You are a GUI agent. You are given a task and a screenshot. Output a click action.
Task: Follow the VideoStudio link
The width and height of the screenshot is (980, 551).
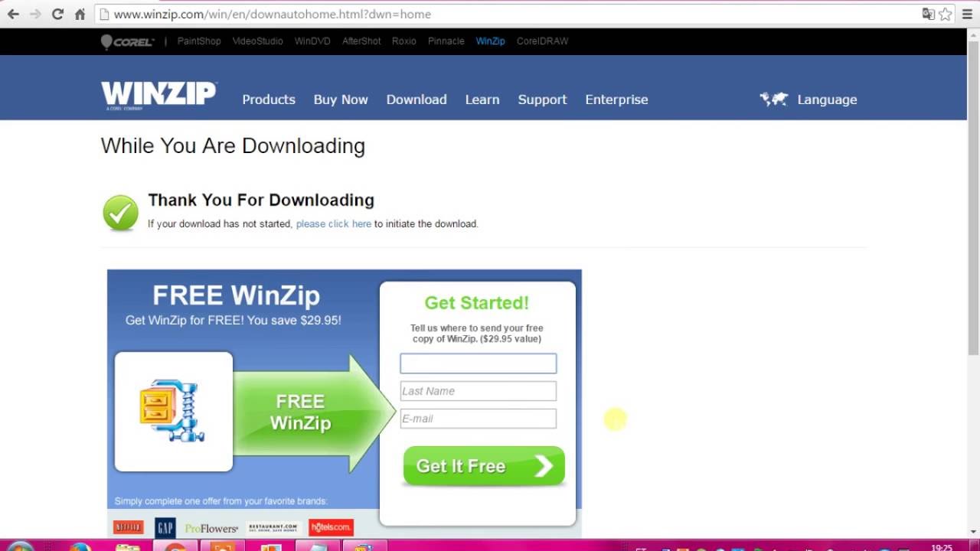(x=258, y=41)
